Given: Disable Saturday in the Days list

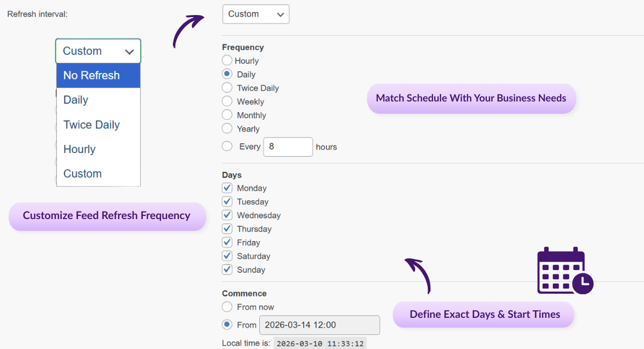Looking at the screenshot, I should pyautogui.click(x=227, y=256).
